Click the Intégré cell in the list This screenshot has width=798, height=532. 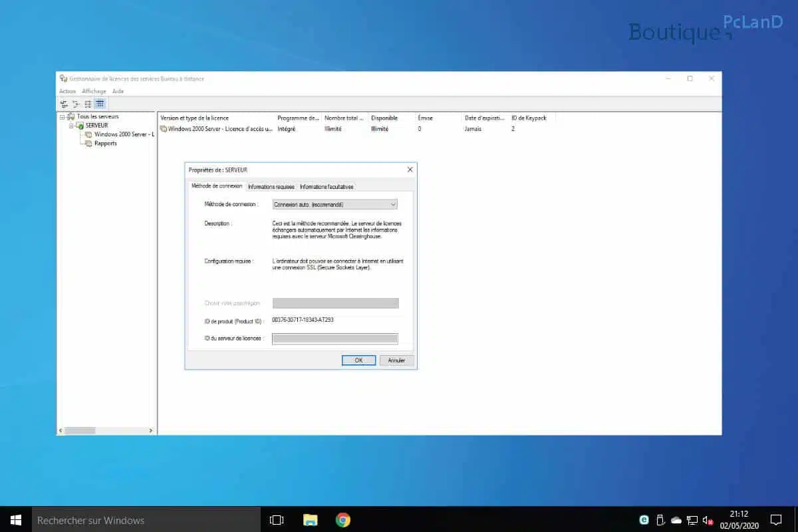[x=287, y=128]
